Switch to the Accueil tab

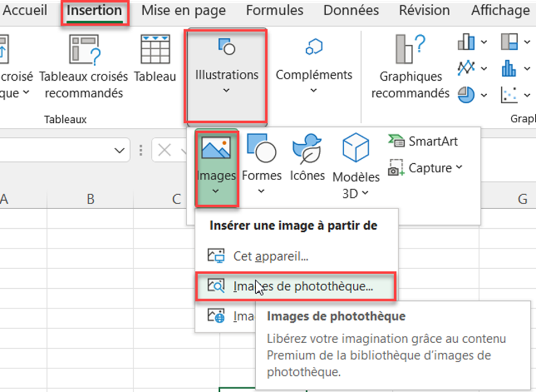tap(25, 10)
